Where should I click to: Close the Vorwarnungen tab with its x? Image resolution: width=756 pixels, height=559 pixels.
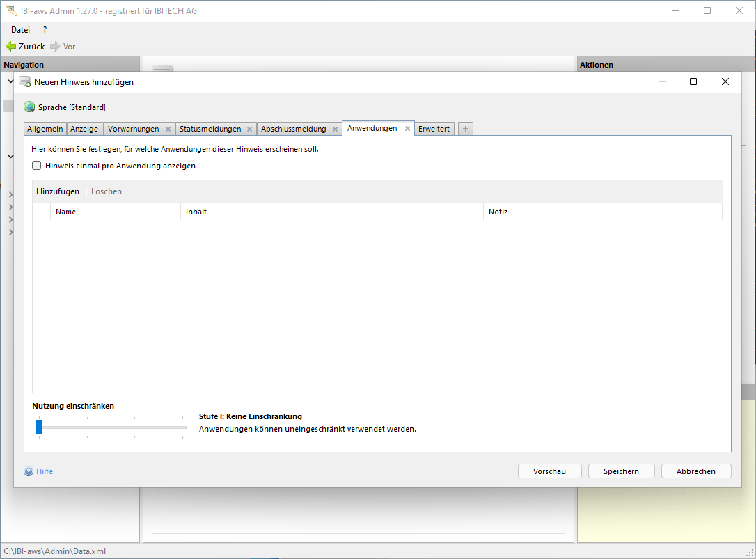click(168, 129)
